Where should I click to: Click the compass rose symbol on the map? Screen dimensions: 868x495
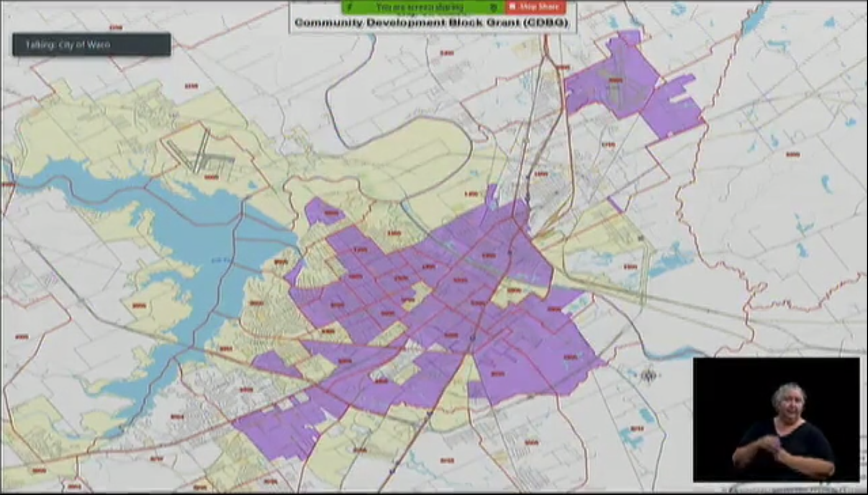[x=649, y=375]
